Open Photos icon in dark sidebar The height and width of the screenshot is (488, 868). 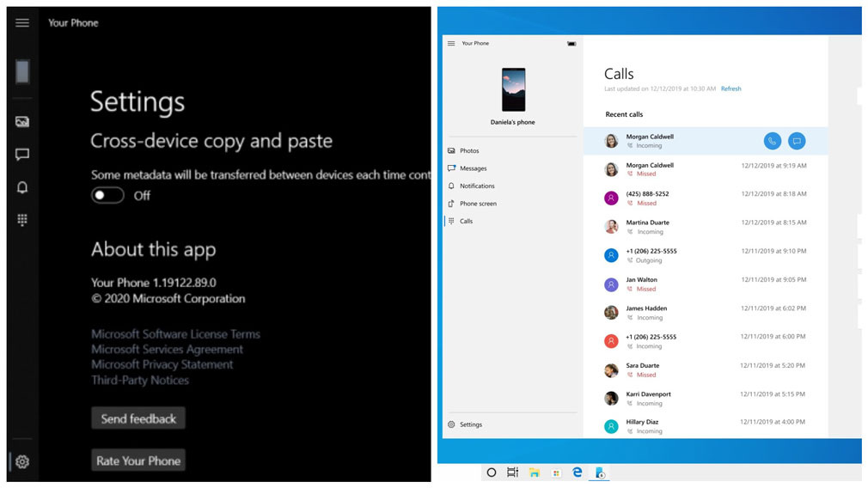22,122
